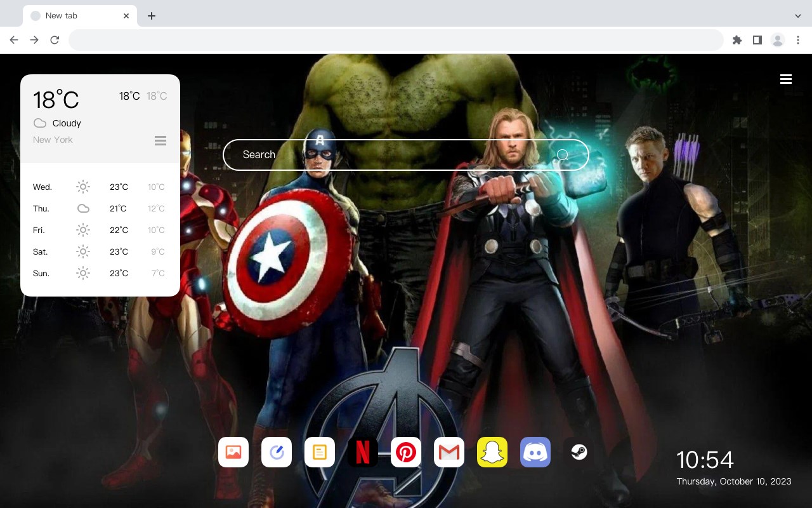Select the New York location label
This screenshot has width=812, height=508.
tap(53, 140)
